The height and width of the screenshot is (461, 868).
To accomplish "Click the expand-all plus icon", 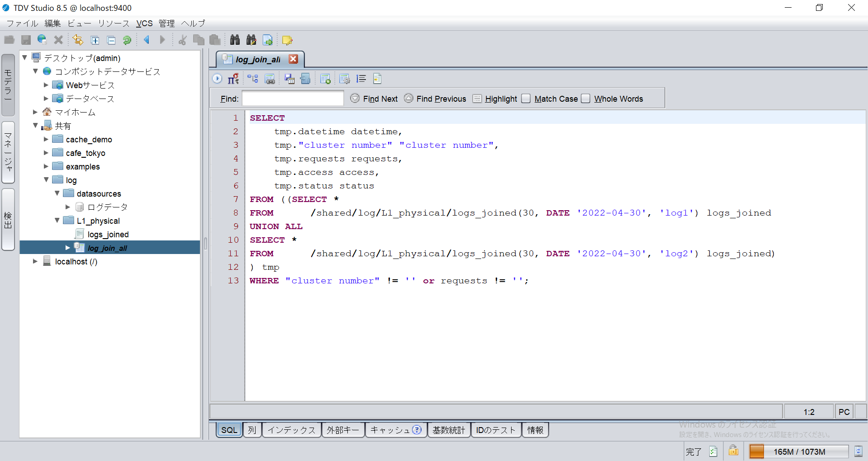I will point(95,41).
